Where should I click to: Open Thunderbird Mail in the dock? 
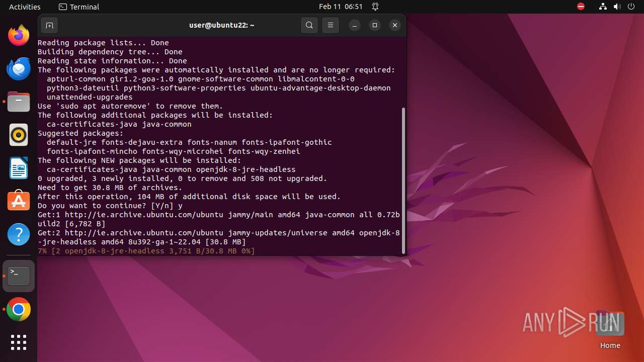(x=19, y=68)
